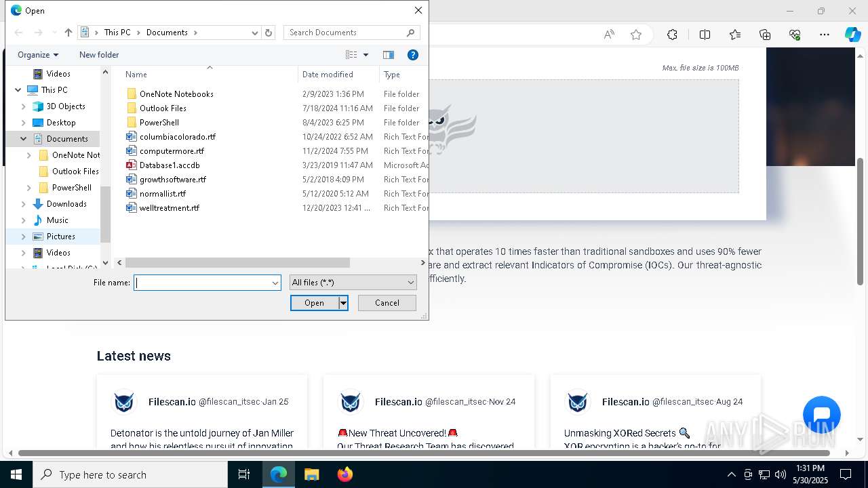This screenshot has height=488, width=868.
Task: Expand the Downloads tree node
Action: click(24, 204)
